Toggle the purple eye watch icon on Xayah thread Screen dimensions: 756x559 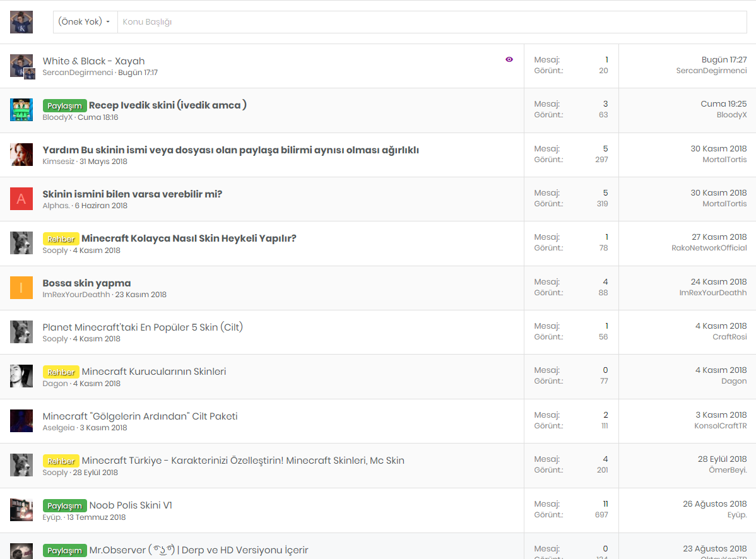pyautogui.click(x=509, y=59)
